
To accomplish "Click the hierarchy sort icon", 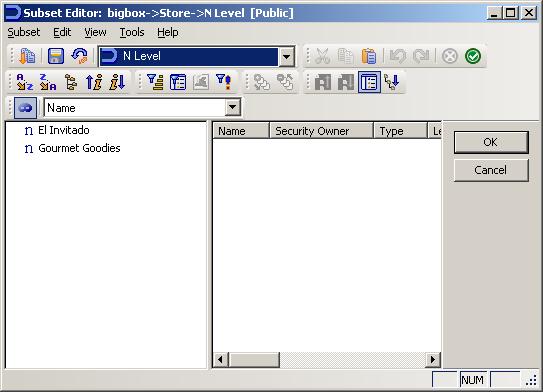I will tap(71, 82).
